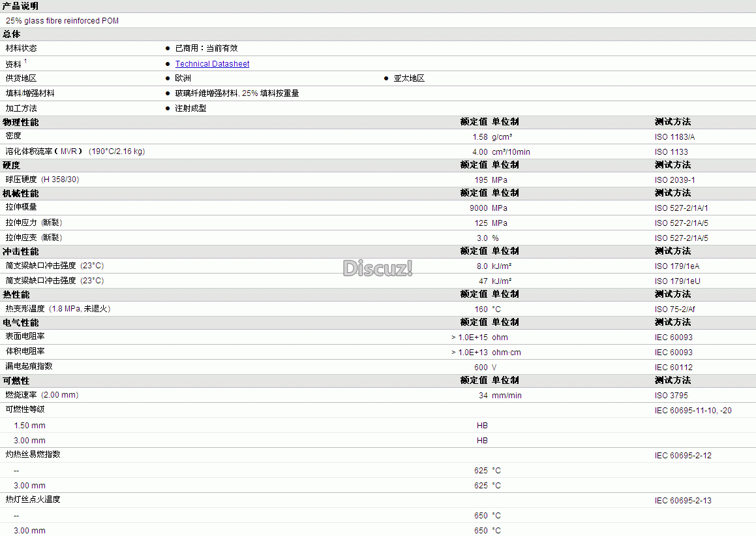The image size is (756, 536).
Task: Click the '物理性能' section header
Action: tap(20, 122)
